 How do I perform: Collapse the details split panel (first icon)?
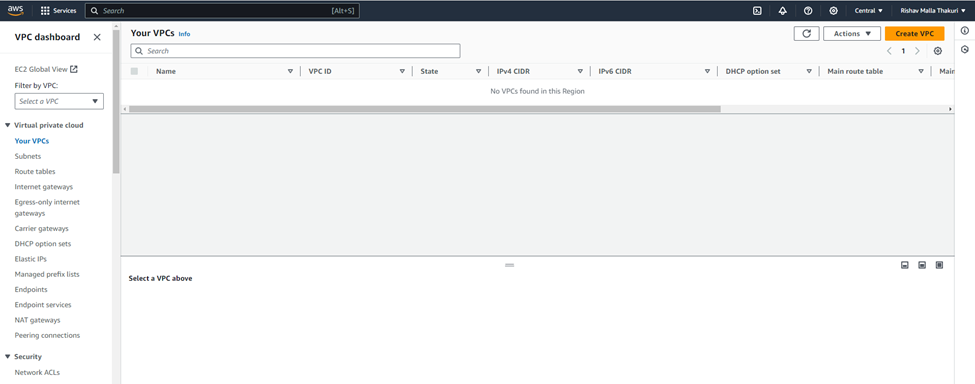[905, 265]
